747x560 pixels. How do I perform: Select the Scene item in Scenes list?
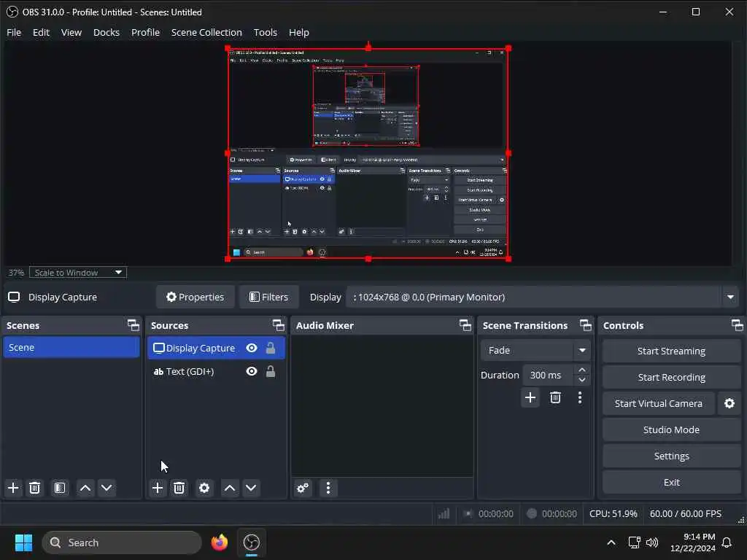click(x=71, y=348)
